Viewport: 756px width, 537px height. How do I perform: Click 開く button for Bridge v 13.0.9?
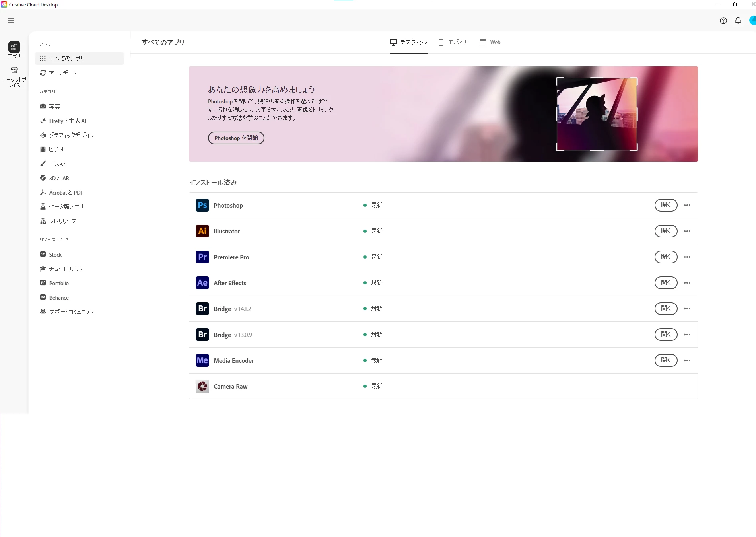click(666, 335)
